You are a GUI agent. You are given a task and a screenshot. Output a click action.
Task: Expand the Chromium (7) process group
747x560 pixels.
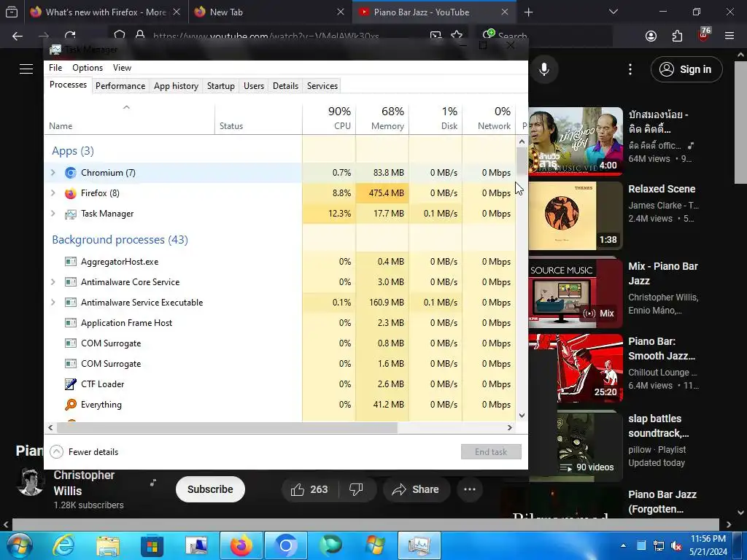[x=53, y=173]
